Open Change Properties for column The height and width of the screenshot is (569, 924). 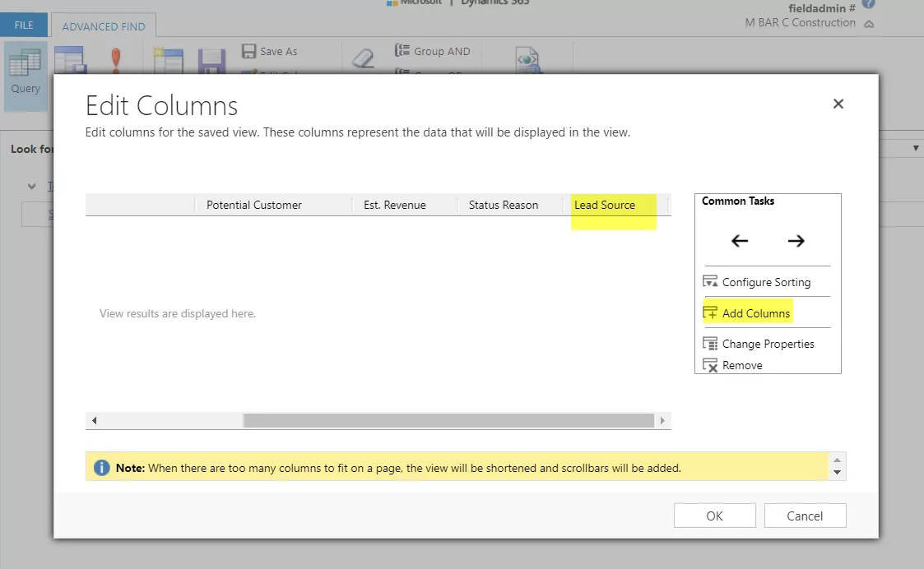[768, 344]
